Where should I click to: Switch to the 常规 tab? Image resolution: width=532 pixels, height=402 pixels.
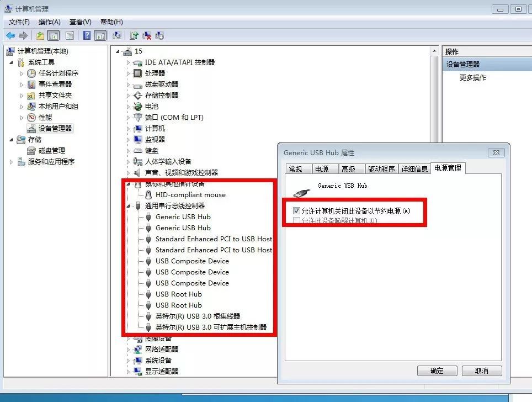coord(298,169)
